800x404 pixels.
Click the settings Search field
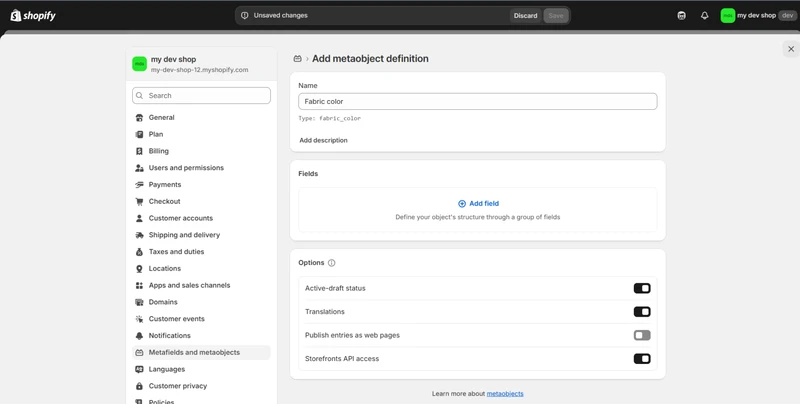[x=201, y=95]
